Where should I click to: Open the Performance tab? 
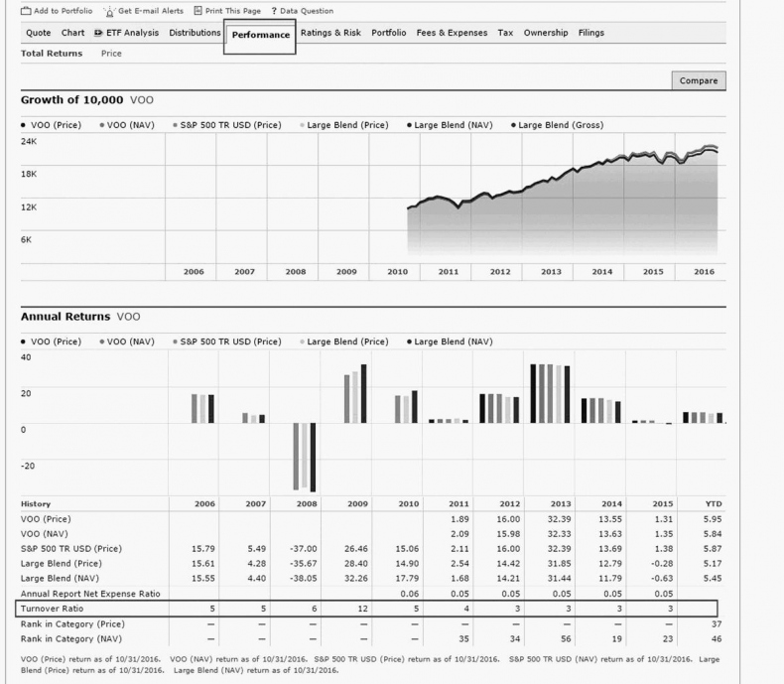[x=260, y=35]
